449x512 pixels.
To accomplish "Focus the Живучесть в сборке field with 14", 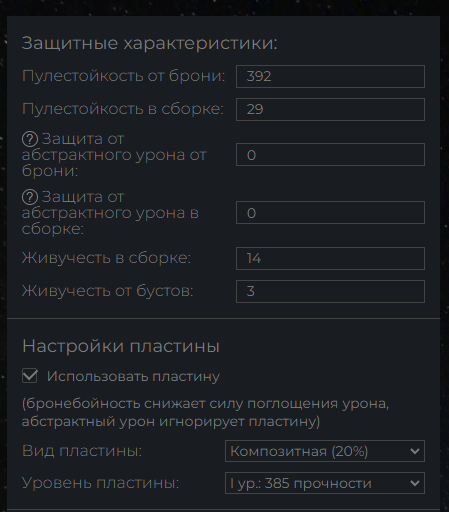I will coord(330,258).
